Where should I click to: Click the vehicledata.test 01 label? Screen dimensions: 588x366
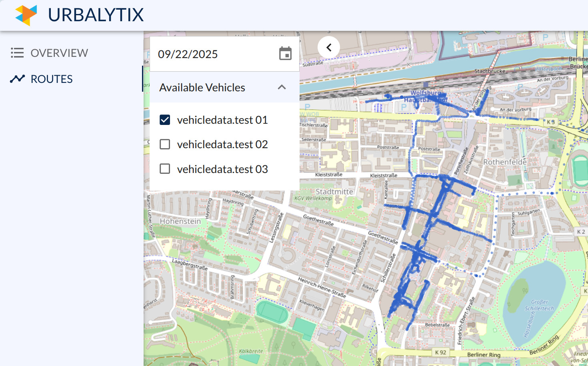[222, 120]
